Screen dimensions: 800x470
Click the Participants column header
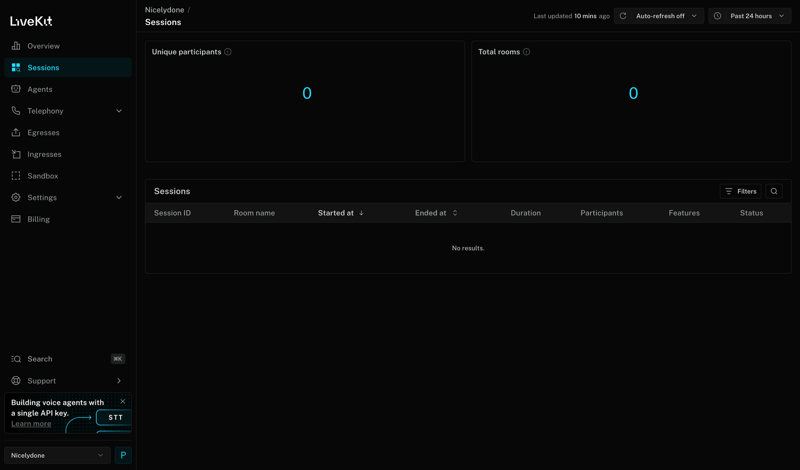pos(602,213)
